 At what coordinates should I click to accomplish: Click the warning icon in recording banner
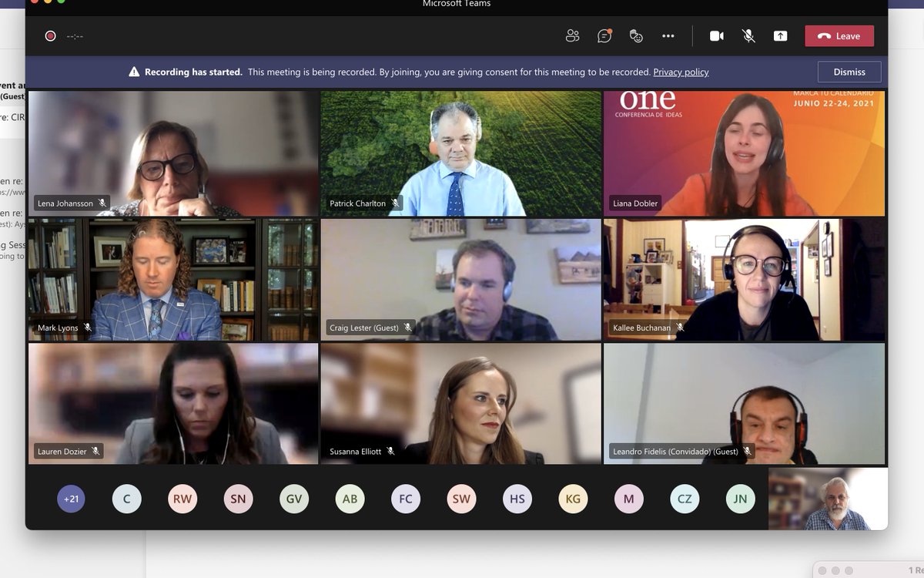[x=135, y=72]
